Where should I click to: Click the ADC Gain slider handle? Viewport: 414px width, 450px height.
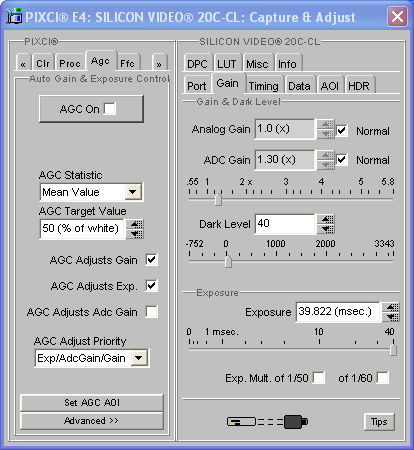218,200
